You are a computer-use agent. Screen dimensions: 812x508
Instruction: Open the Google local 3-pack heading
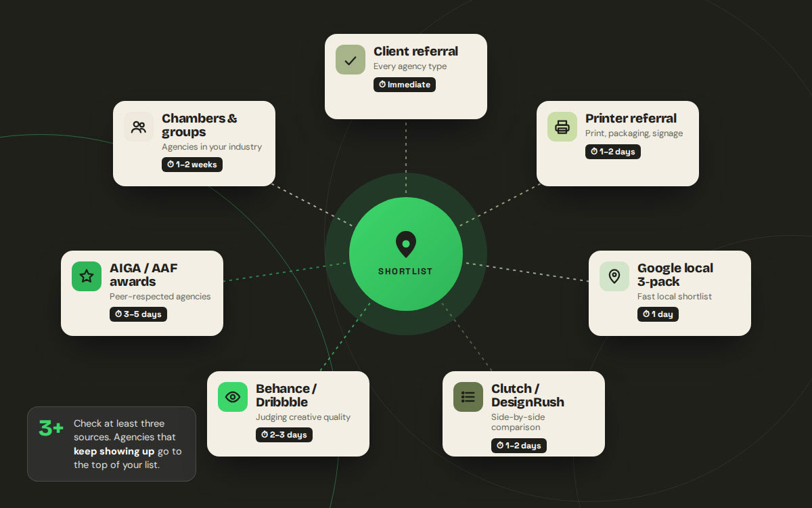pos(675,275)
